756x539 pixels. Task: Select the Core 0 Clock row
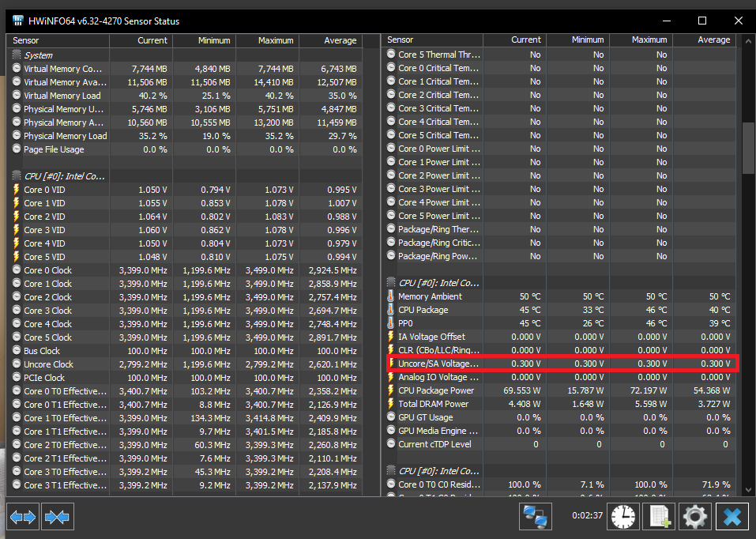click(184, 270)
